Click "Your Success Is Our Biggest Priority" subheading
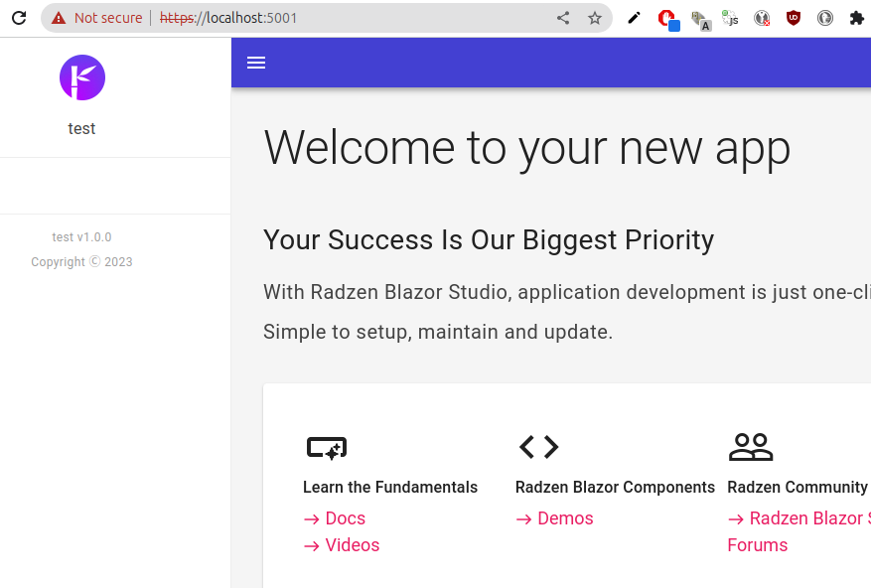The width and height of the screenshot is (871, 588). pyautogui.click(x=489, y=240)
